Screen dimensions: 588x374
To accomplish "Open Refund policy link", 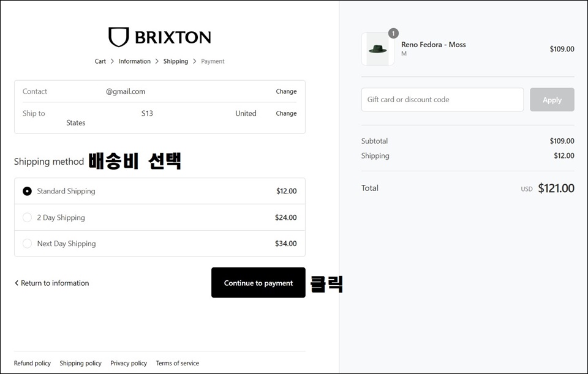I will [32, 363].
